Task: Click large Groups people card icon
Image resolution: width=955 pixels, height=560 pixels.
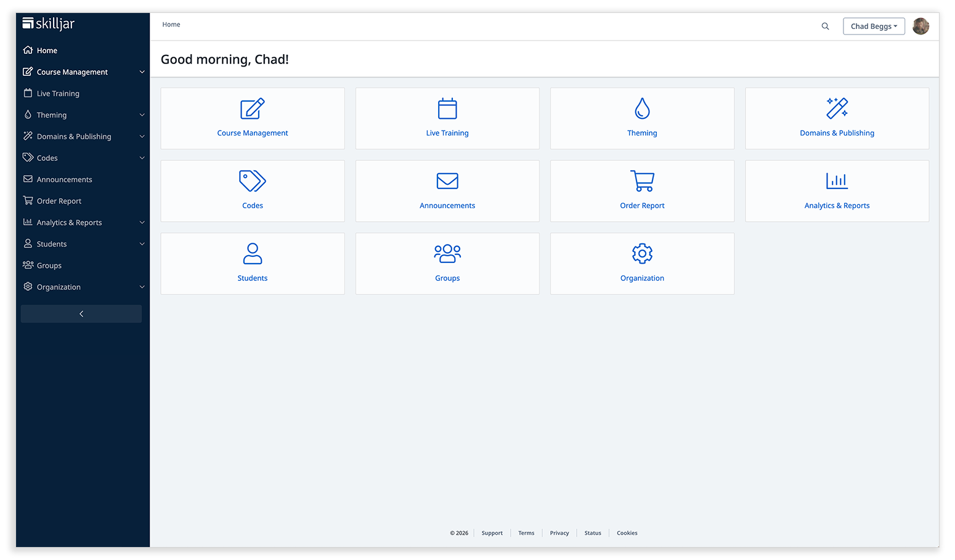Action: (x=447, y=253)
